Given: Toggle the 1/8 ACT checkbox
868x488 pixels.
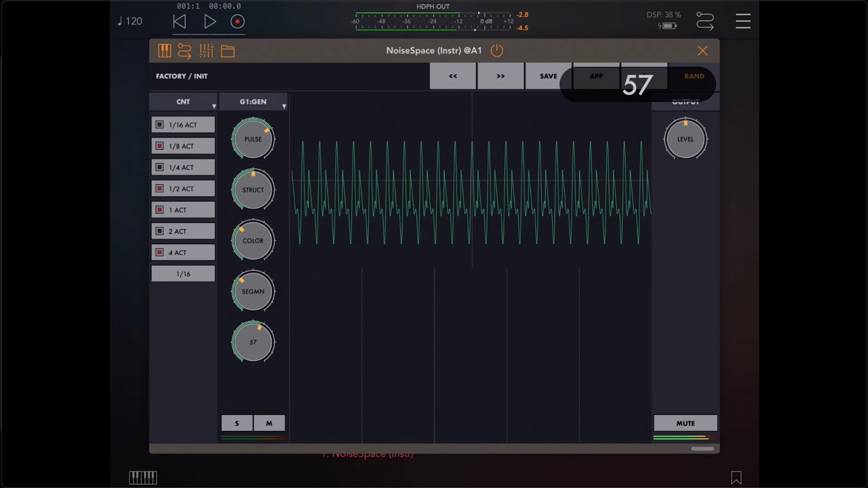Looking at the screenshot, I should 160,146.
